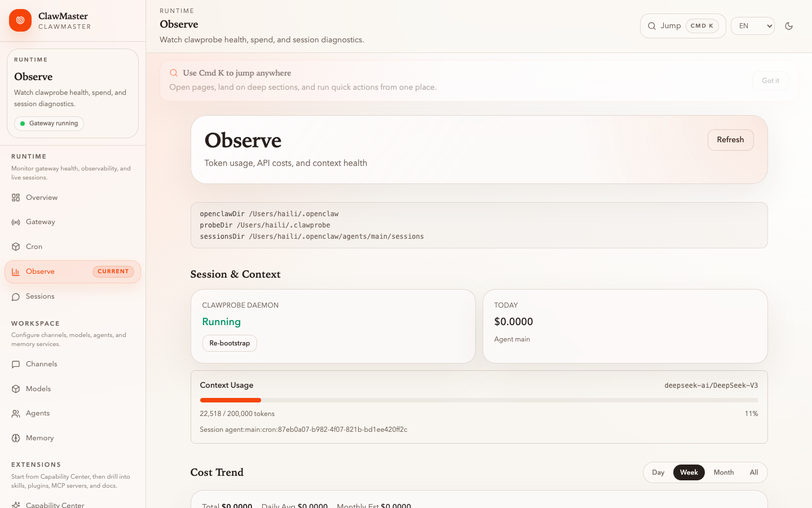Select Sessions in the sidebar
This screenshot has width=812, height=508.
point(73,296)
